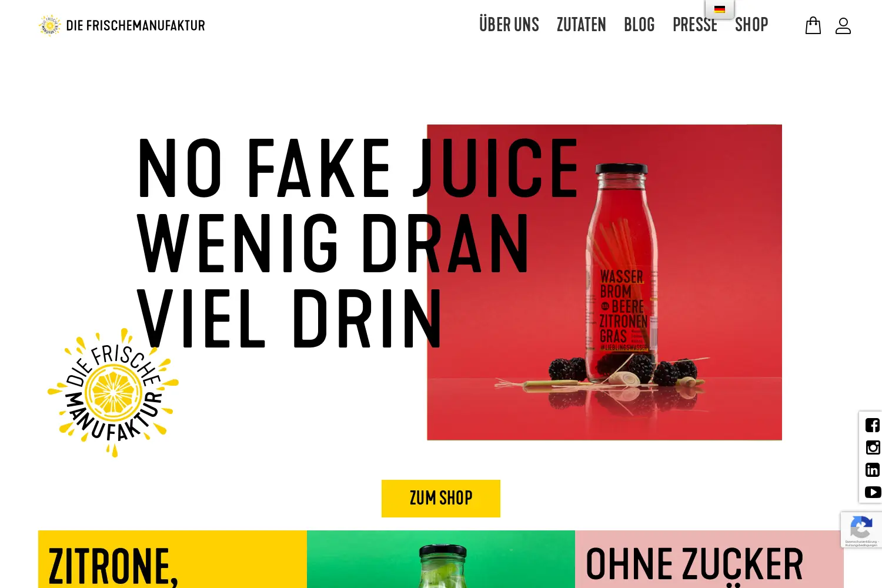Open the Über Uns menu item
The height and width of the screenshot is (588, 882).
[x=509, y=25]
